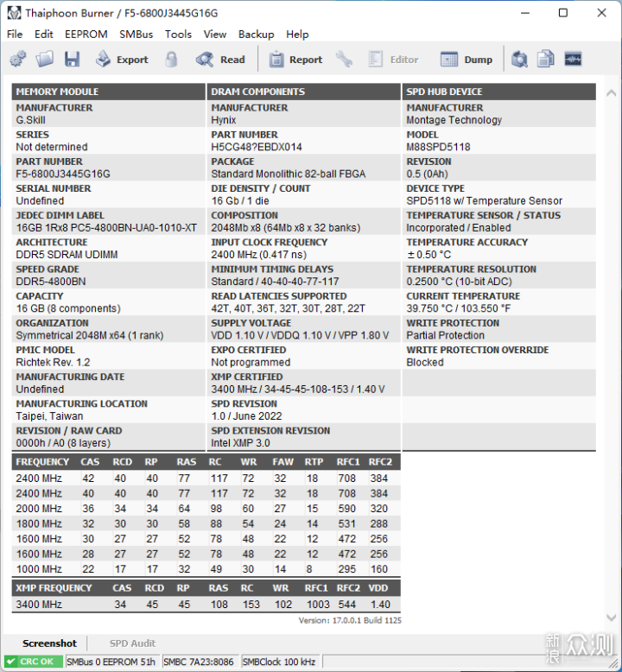Viewport: 622px width, 672px height.
Task: Switch to the Screenshot tab
Action: (50, 643)
